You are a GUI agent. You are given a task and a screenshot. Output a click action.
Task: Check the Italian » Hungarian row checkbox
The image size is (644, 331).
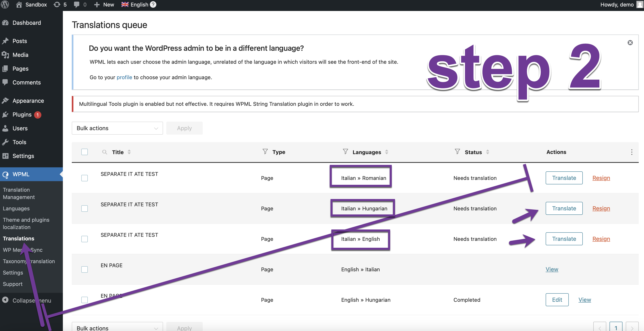(85, 209)
